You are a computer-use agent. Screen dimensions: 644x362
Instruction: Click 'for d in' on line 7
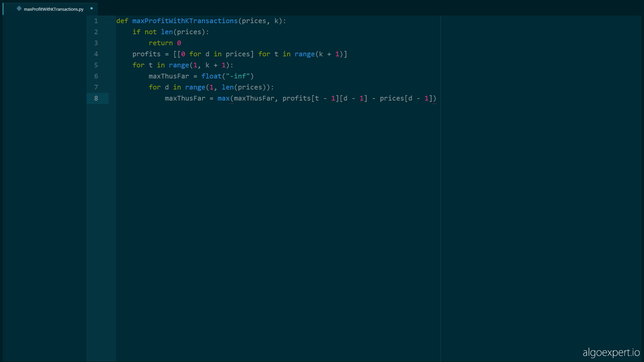pyautogui.click(x=165, y=87)
